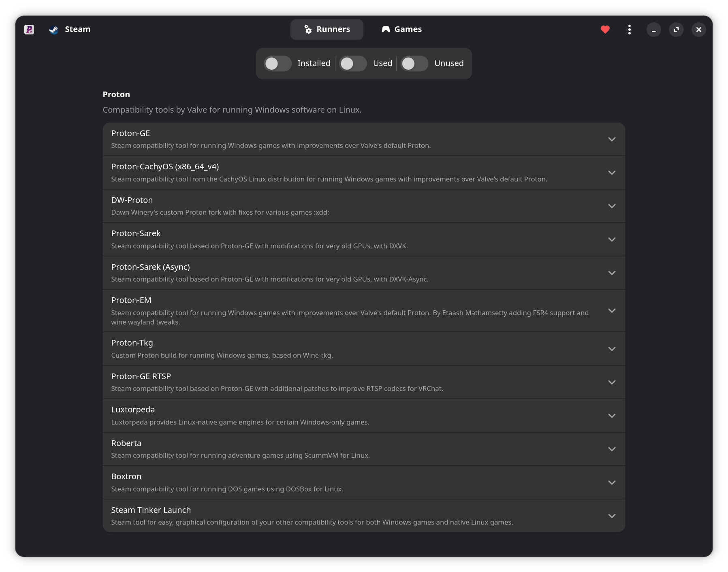Click the Steam launcher logo icon
The image size is (728, 572).
[53, 30]
